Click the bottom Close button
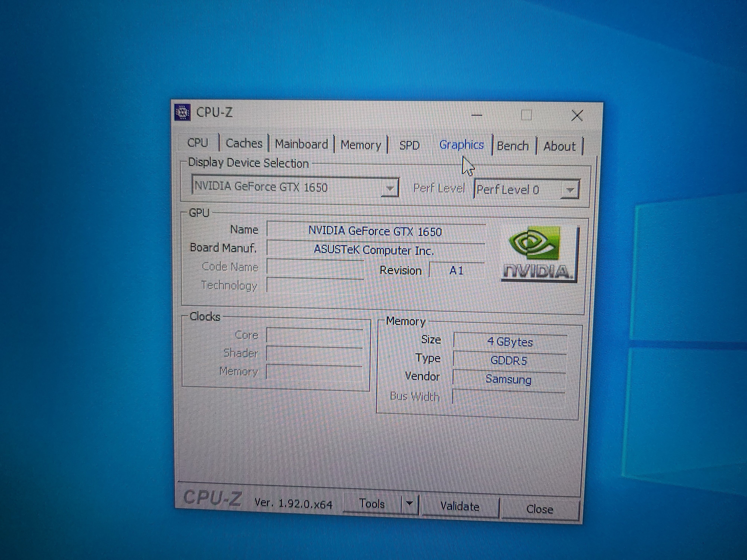Image resolution: width=747 pixels, height=560 pixels. (x=539, y=509)
